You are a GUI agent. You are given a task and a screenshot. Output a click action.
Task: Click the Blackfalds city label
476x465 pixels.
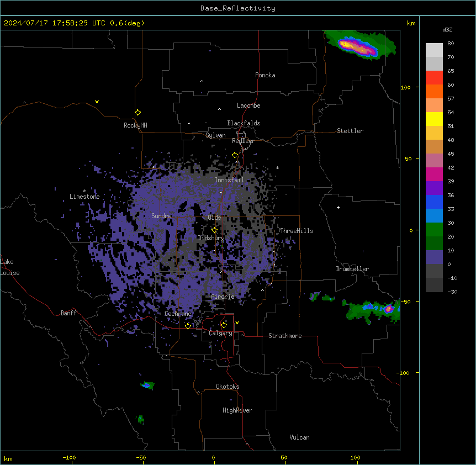pyautogui.click(x=244, y=123)
